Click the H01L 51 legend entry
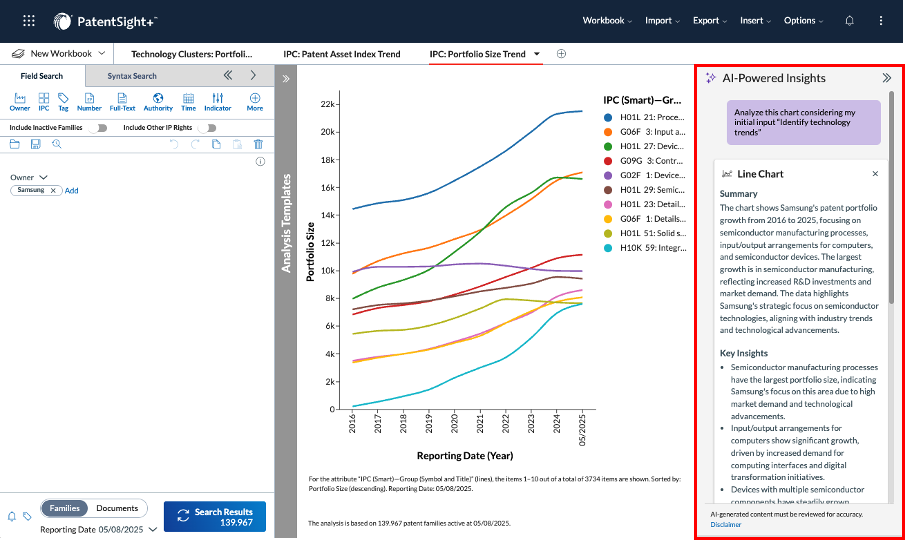The image size is (910, 546). 644,233
